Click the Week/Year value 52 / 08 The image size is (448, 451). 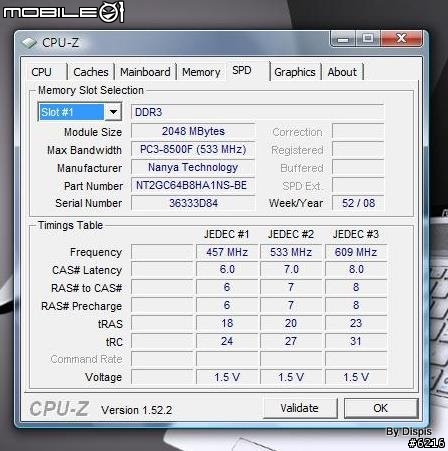coord(358,203)
